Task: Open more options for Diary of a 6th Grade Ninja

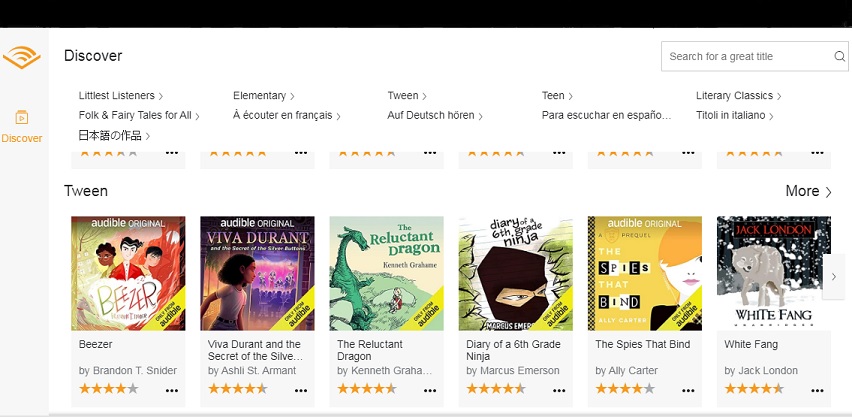Action: coord(559,390)
